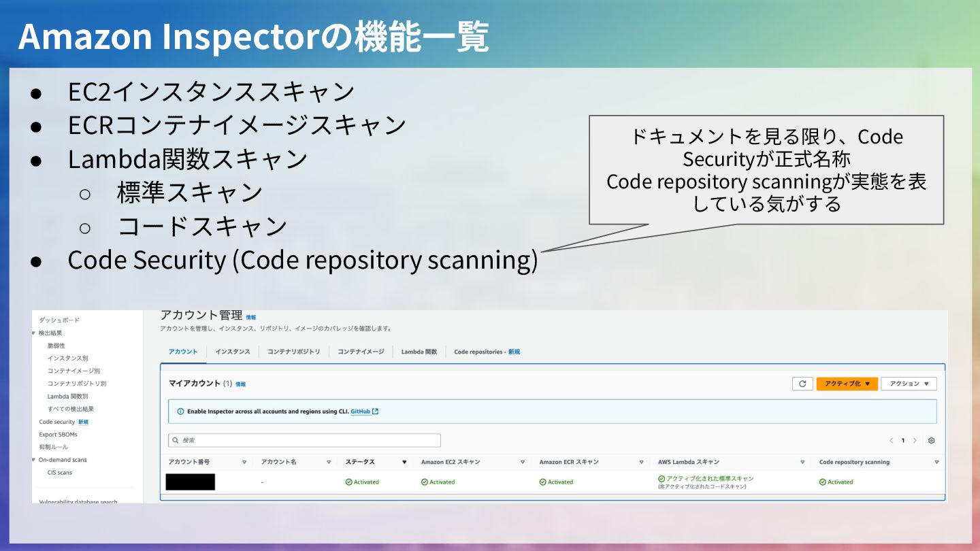Sort by AWS Lambda スキャン column arrow
980x551 pixels.
802,462
